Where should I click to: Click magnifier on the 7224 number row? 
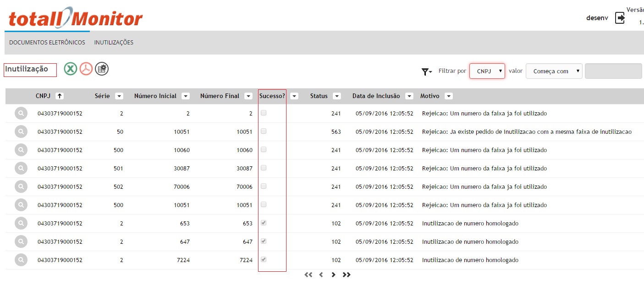pyautogui.click(x=21, y=260)
